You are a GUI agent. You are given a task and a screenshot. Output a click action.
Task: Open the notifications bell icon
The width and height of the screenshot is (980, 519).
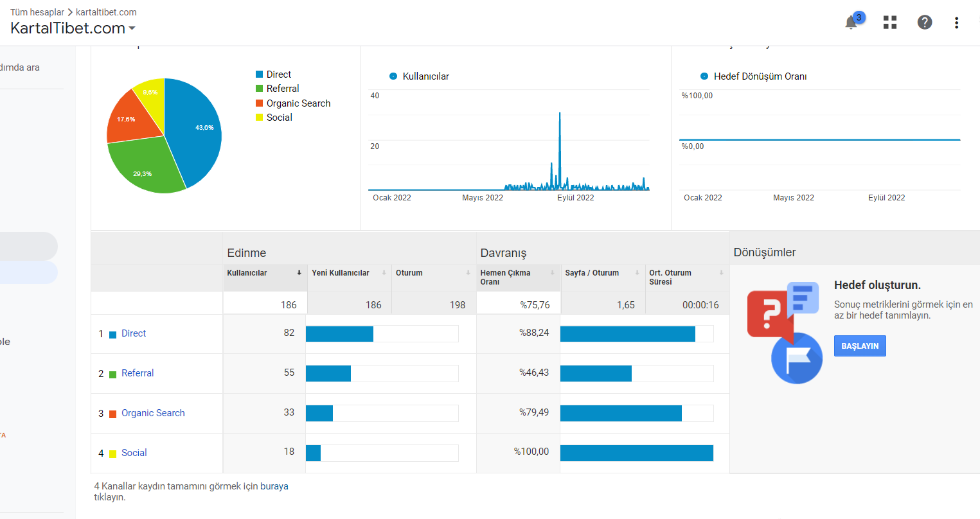[x=851, y=22]
